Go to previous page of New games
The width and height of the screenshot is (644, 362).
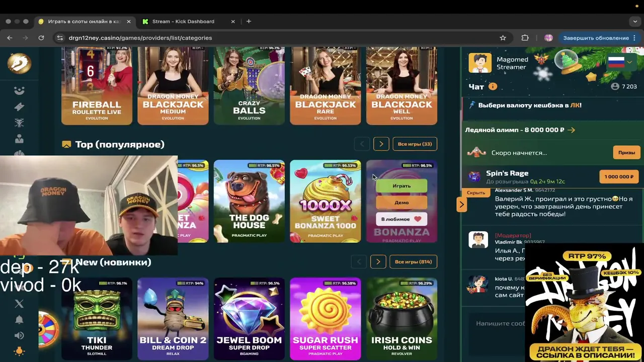[359, 261]
